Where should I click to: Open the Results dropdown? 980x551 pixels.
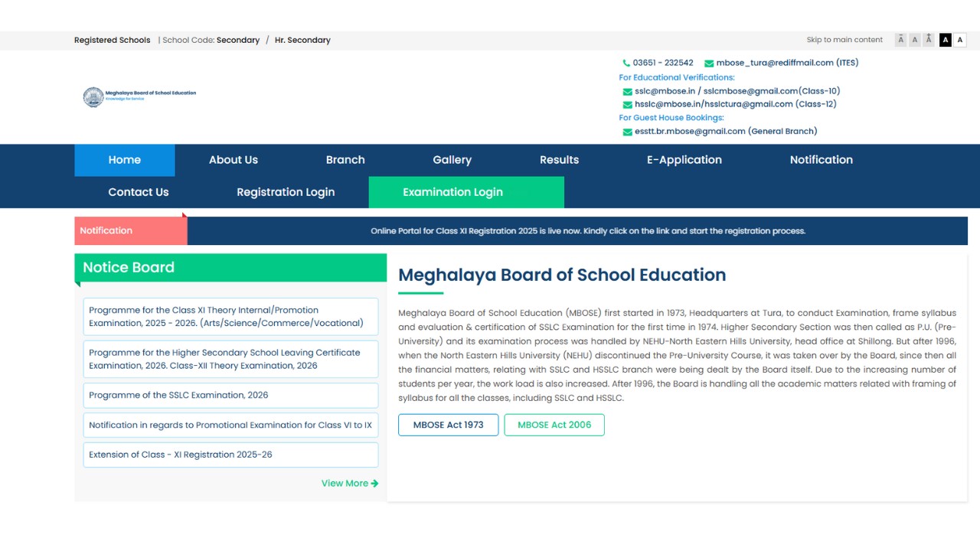coord(559,160)
